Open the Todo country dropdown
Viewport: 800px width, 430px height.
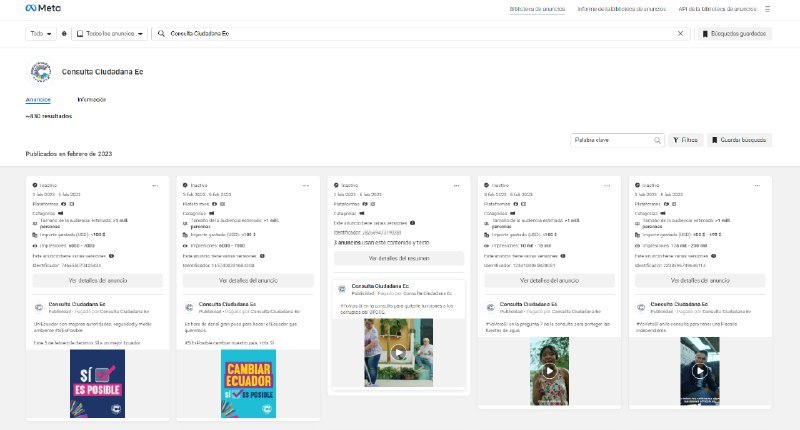click(41, 34)
